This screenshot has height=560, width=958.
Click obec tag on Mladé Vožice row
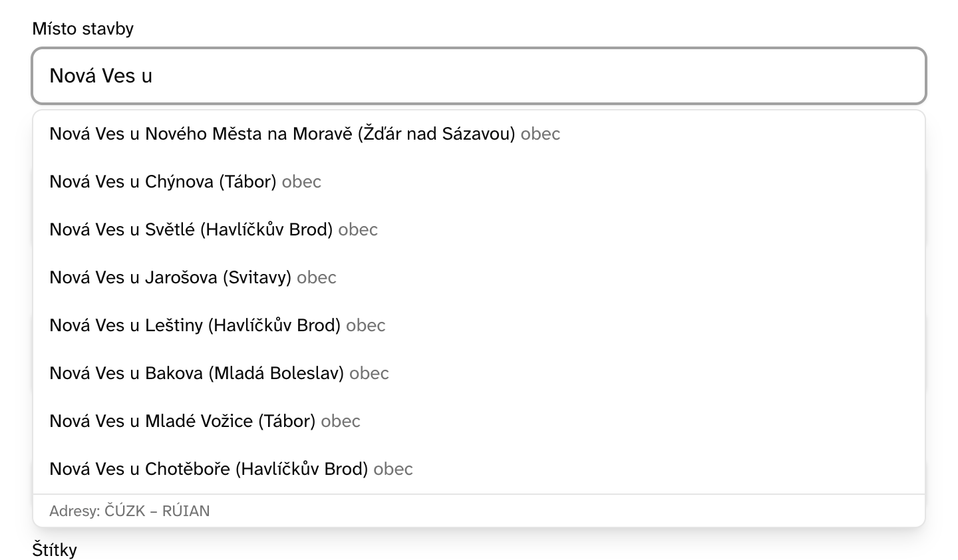pos(341,421)
